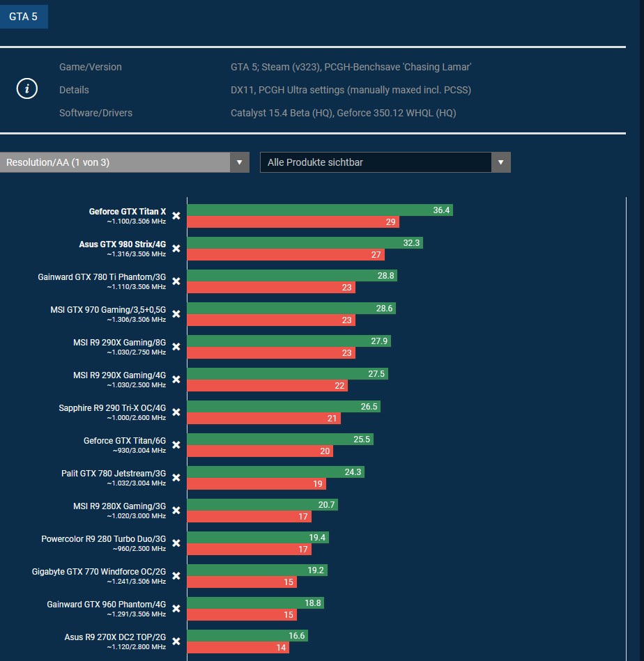Open the Alle Produkte sichtbar dropdown arrow
The width and height of the screenshot is (644, 661).
click(x=500, y=162)
